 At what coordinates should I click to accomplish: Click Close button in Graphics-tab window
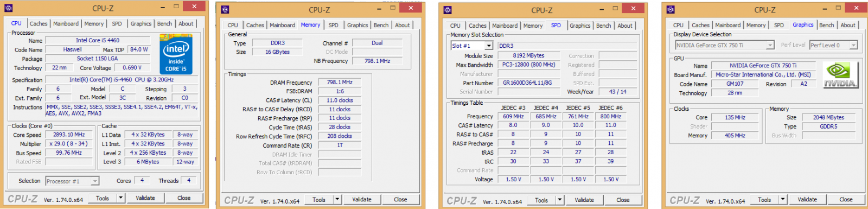point(846,199)
